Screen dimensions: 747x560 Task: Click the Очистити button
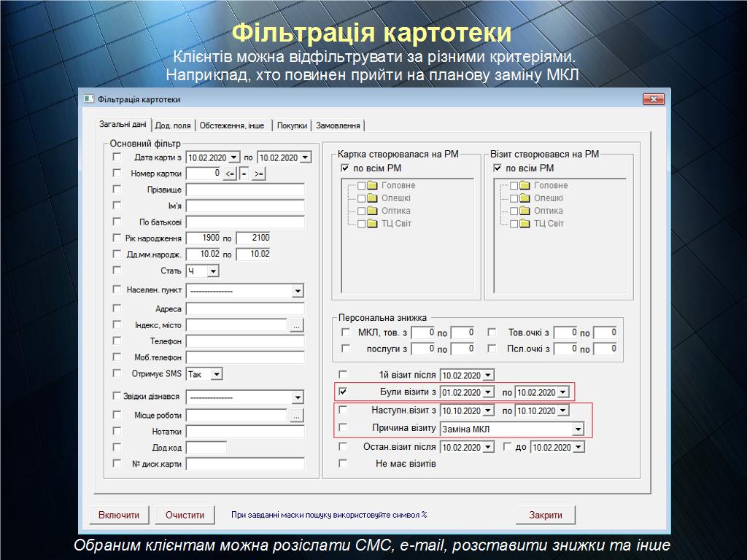185,515
